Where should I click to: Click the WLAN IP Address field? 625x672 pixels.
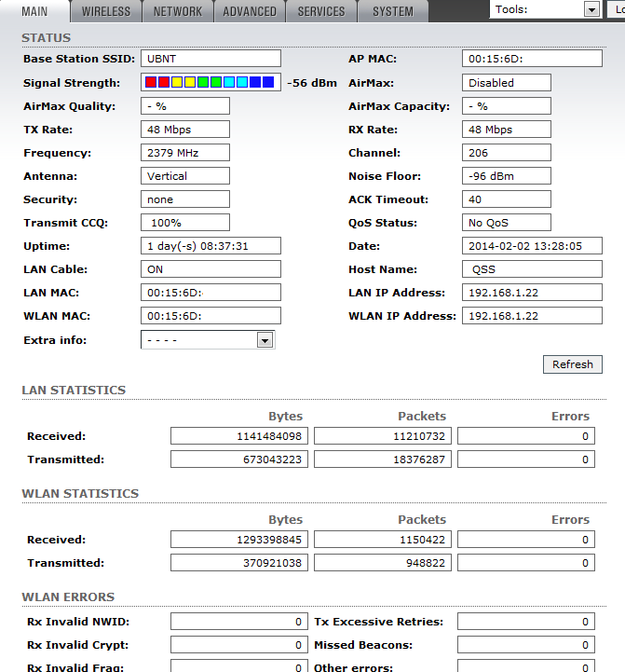click(532, 315)
